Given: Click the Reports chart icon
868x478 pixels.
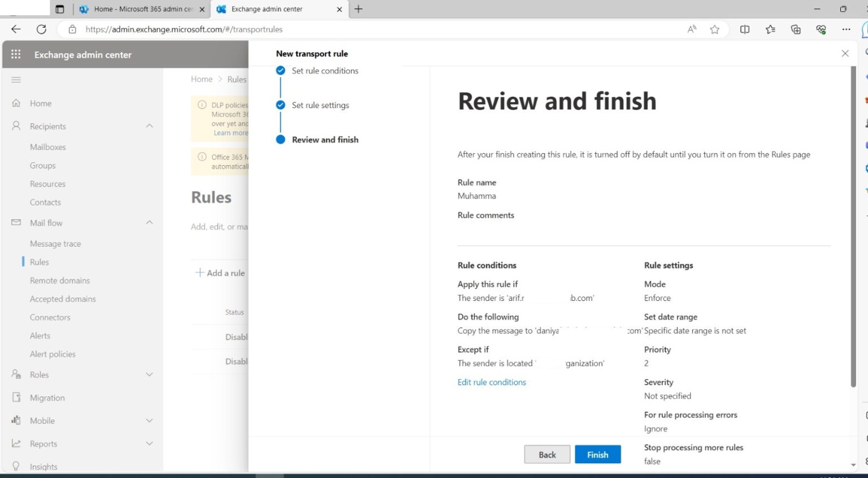Looking at the screenshot, I should pyautogui.click(x=16, y=443).
